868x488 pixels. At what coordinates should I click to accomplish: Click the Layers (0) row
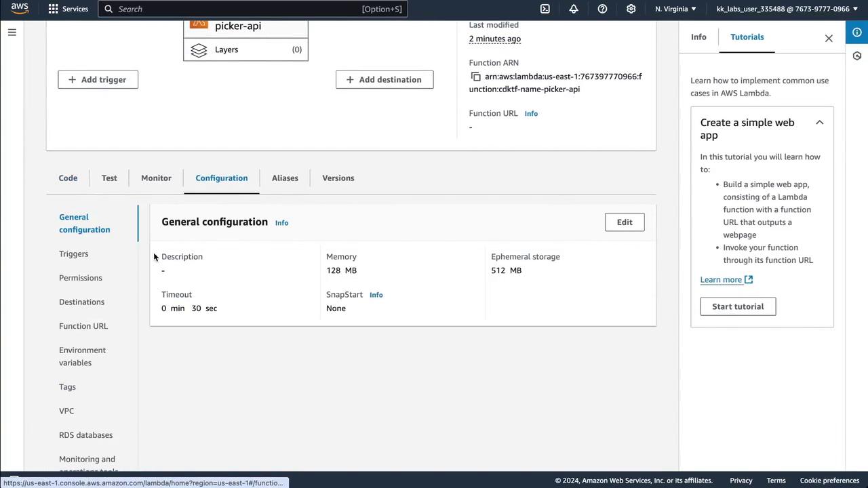click(x=245, y=49)
